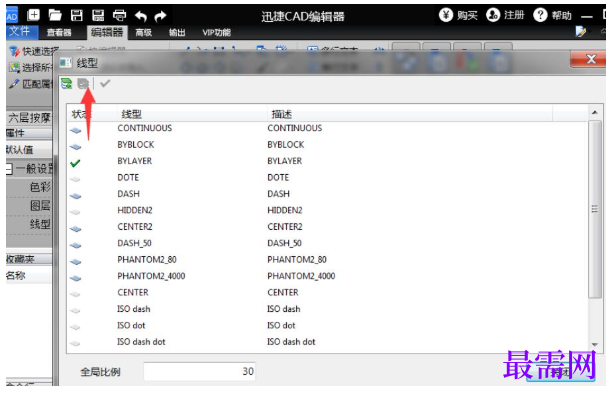Select PHANTOM2_80 in linetype column
The height and width of the screenshot is (396, 615).
(147, 260)
